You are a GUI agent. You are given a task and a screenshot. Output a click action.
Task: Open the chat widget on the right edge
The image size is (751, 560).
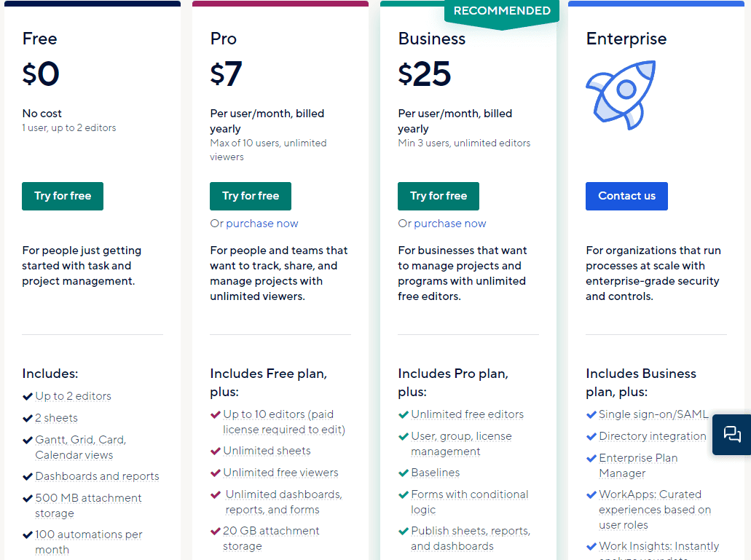pyautogui.click(x=732, y=435)
